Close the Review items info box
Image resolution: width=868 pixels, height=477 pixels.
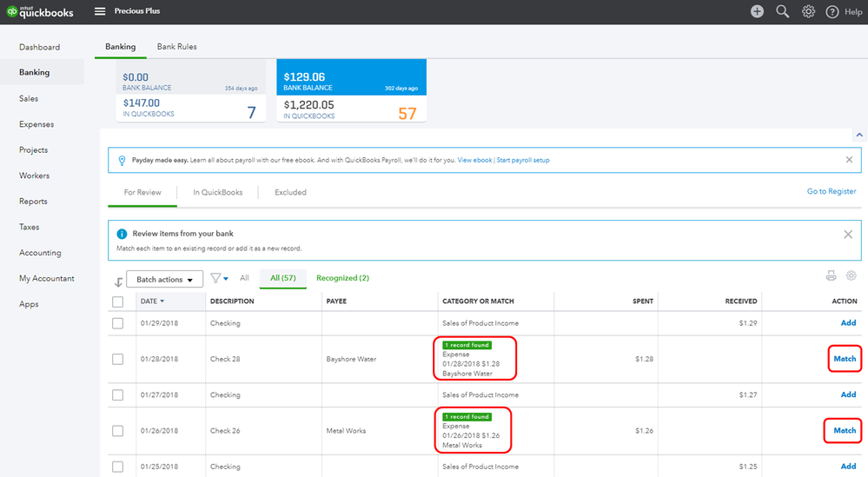(x=848, y=234)
